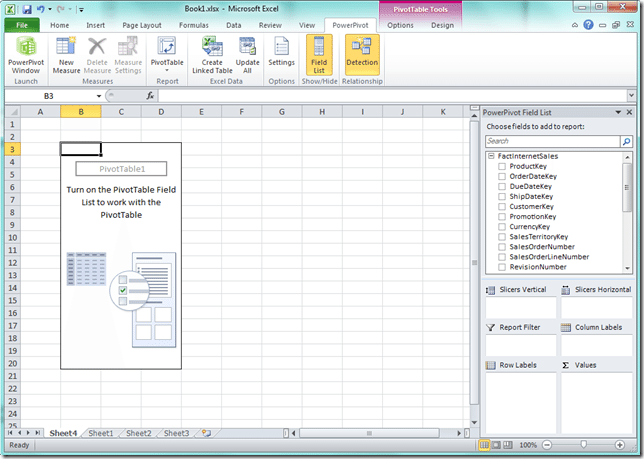
Task: Check the CustomerKey field
Action: click(502, 207)
